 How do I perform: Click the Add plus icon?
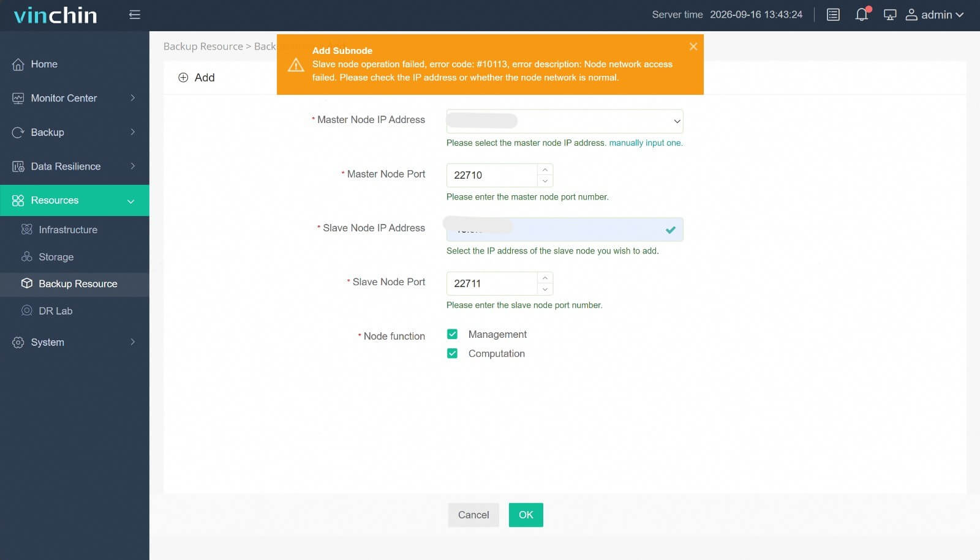[183, 78]
